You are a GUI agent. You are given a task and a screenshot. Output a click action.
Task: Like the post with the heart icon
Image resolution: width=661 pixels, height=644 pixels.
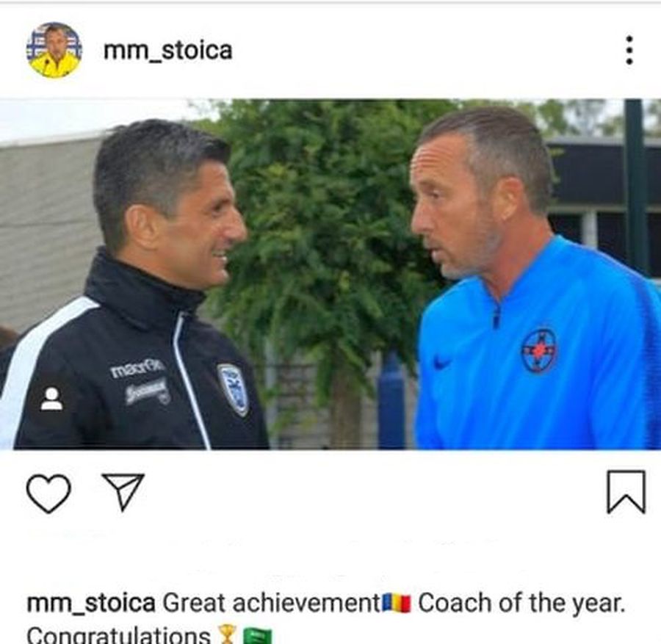[x=48, y=493]
